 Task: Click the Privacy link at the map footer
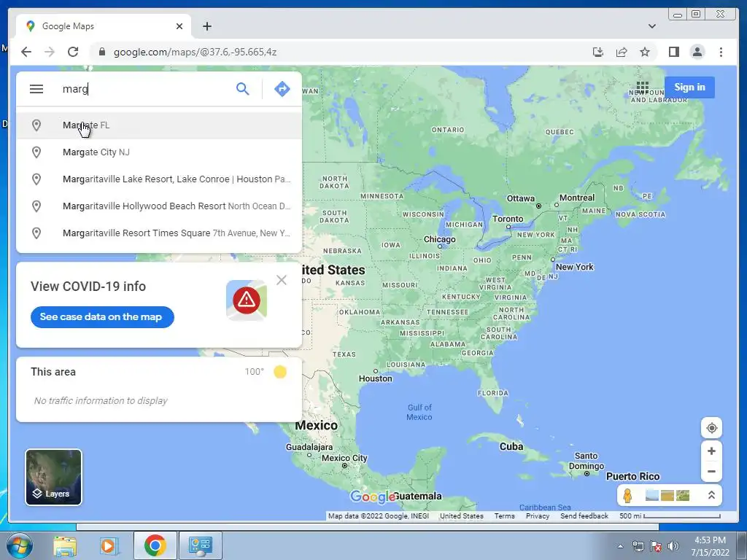[x=538, y=516]
